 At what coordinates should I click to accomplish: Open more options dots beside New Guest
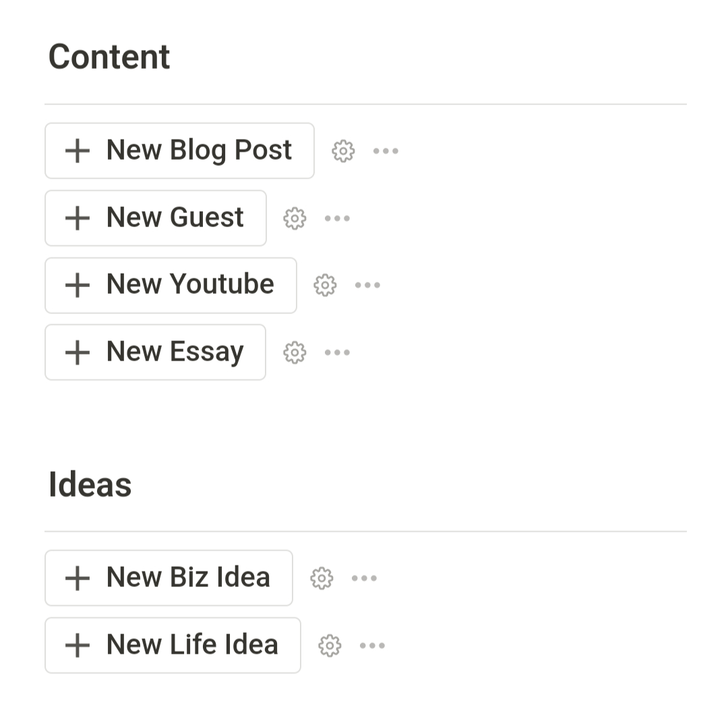tap(337, 218)
